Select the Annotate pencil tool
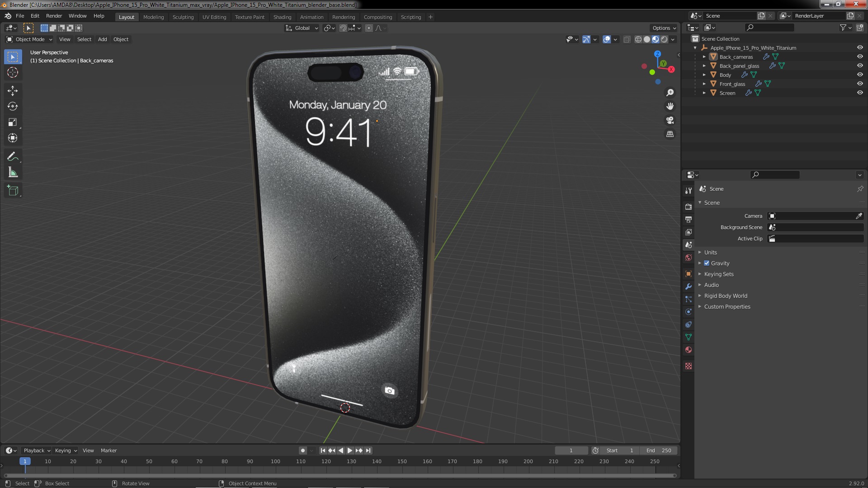 [13, 157]
